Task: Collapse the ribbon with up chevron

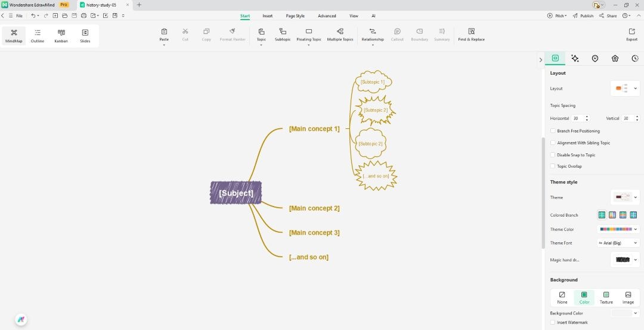Action: click(x=639, y=16)
